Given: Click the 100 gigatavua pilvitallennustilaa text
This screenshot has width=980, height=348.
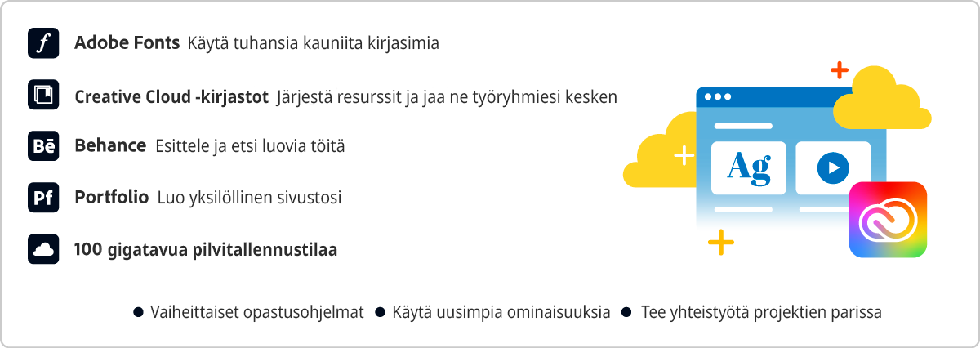Looking at the screenshot, I should 206,249.
